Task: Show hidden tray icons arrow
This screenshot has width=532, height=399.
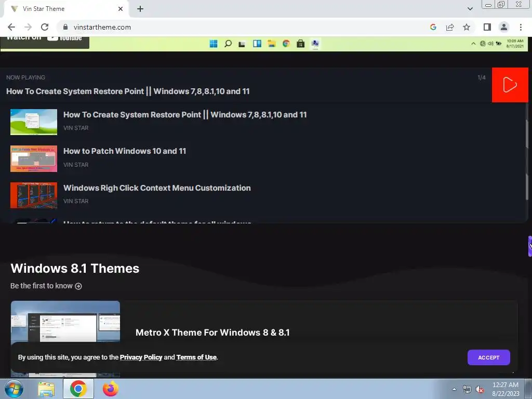Action: point(454,390)
